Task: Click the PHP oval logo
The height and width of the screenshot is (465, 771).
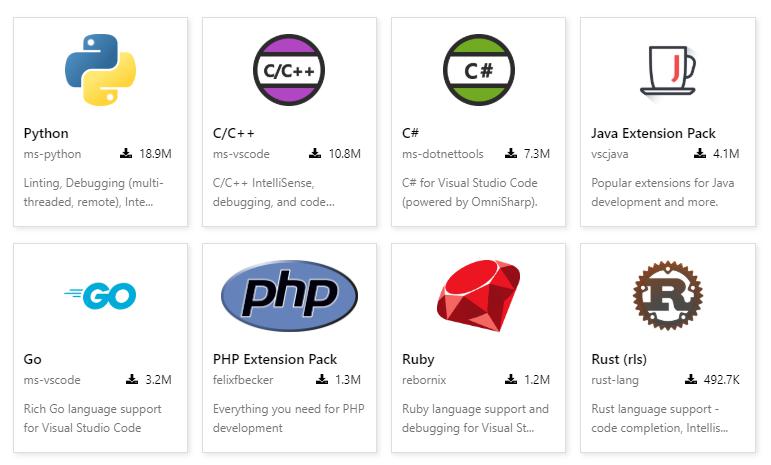Action: (x=289, y=295)
